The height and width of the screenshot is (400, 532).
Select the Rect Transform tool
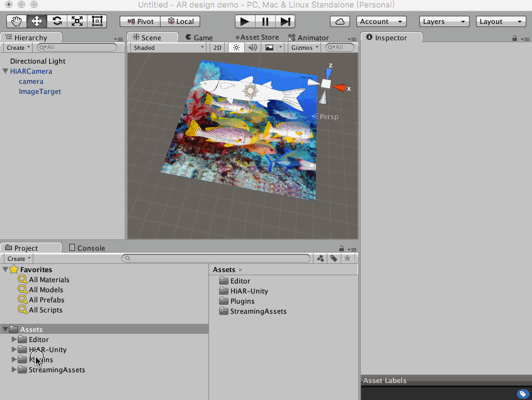point(97,21)
